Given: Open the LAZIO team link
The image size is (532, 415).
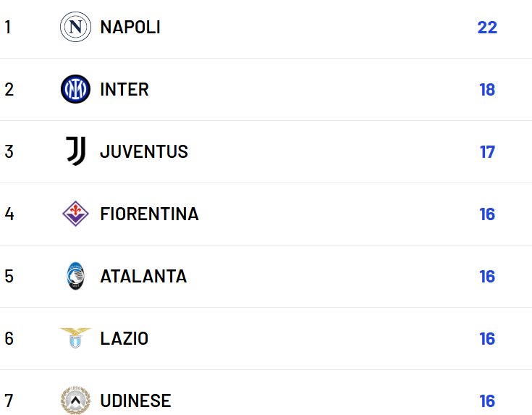Looking at the screenshot, I should (x=124, y=339).
